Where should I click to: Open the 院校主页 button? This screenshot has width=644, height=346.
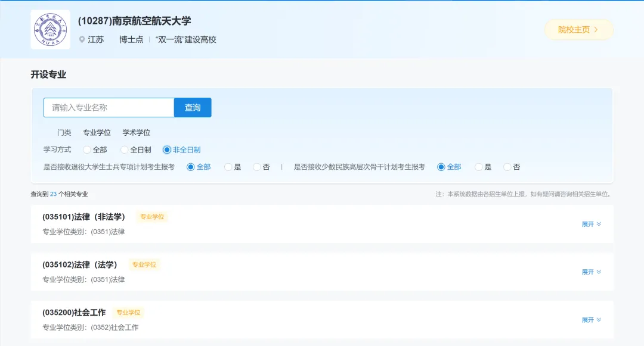tap(578, 30)
